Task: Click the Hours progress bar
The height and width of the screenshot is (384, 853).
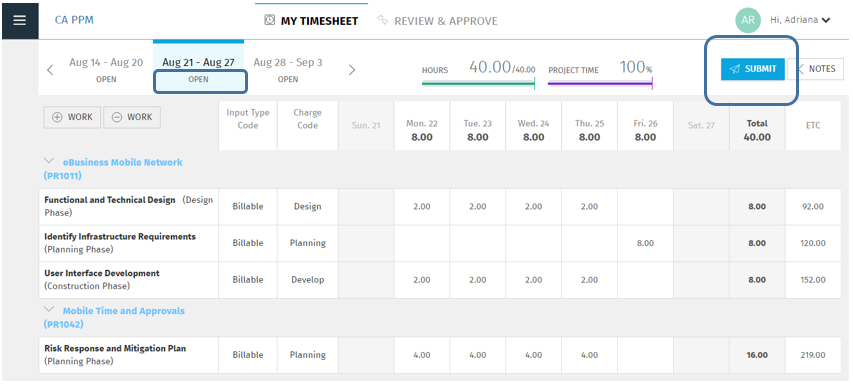Action: tap(479, 83)
